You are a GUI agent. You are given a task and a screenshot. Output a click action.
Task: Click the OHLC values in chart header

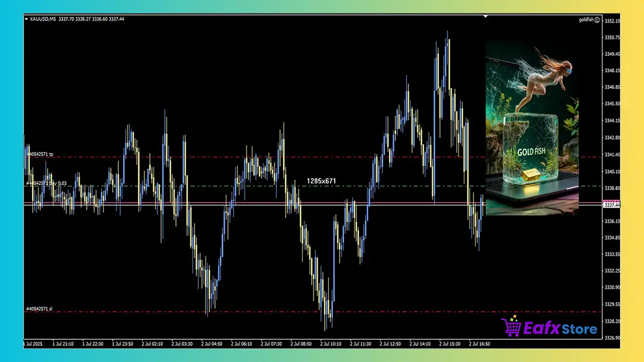point(92,19)
